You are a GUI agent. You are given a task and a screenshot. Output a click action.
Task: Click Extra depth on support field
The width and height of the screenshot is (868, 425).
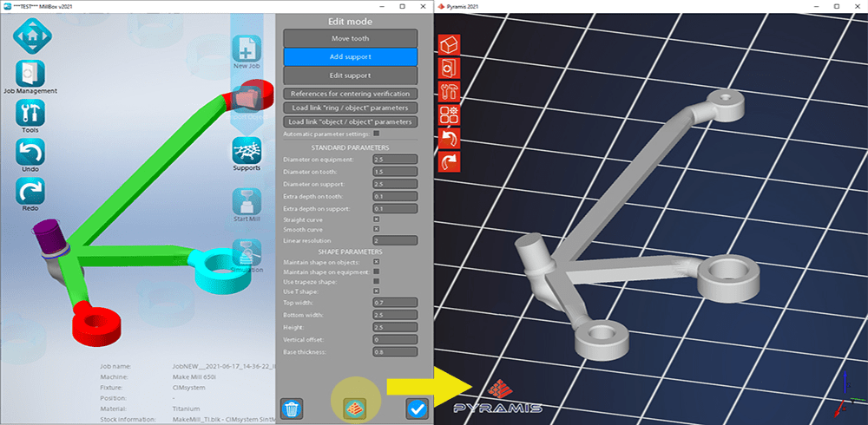point(395,209)
